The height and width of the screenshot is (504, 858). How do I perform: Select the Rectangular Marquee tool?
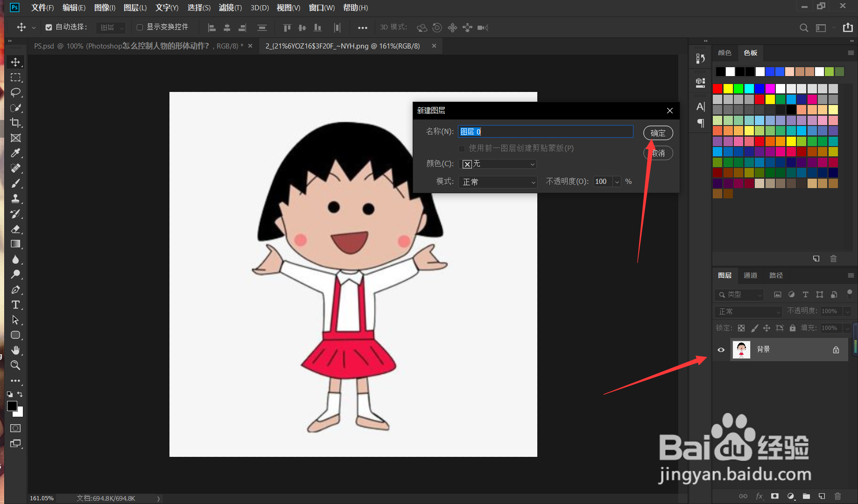click(x=15, y=77)
